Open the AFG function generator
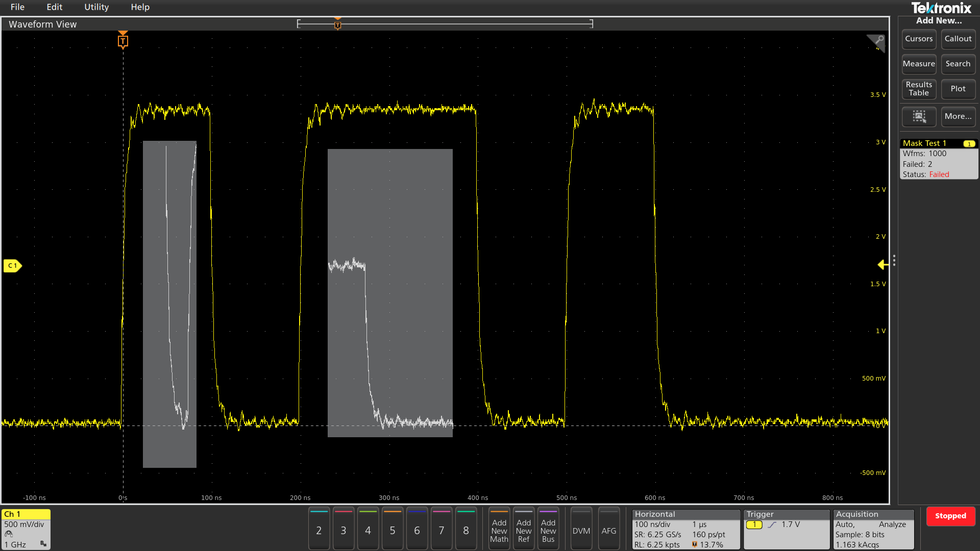This screenshot has height=551, width=980. point(608,531)
